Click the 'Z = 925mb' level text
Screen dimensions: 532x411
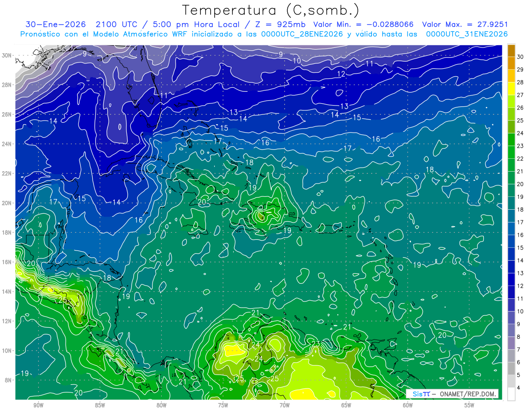[x=279, y=24]
